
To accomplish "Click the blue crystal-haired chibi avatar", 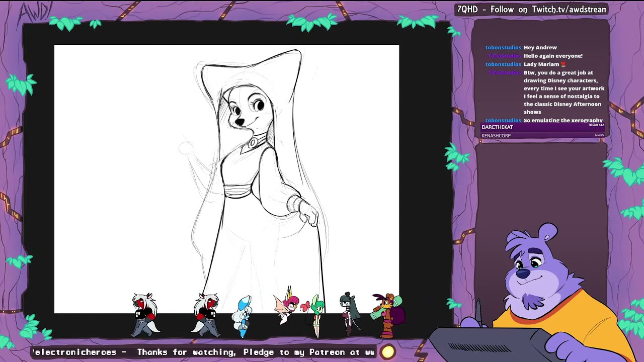I will 242,317.
